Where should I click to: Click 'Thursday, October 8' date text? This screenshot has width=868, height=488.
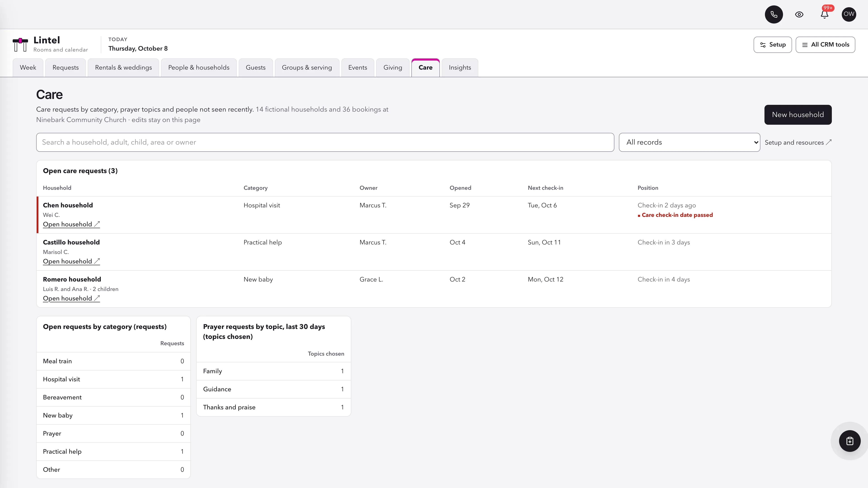pyautogui.click(x=138, y=49)
